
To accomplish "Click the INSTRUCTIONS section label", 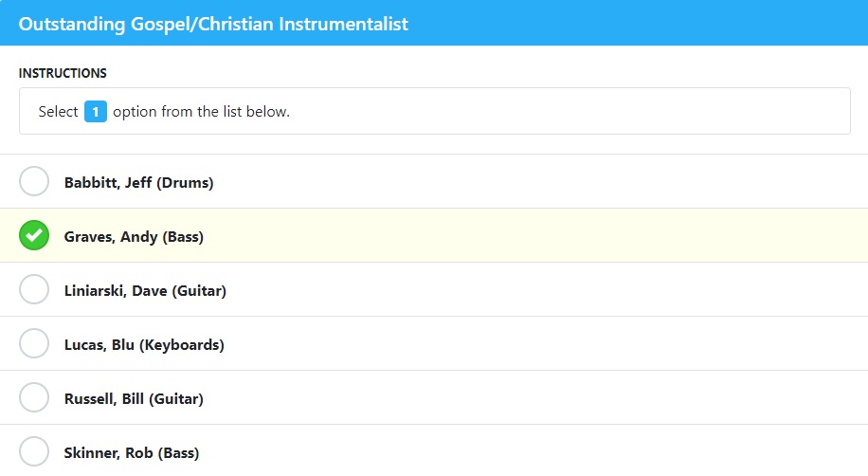I will click(63, 73).
